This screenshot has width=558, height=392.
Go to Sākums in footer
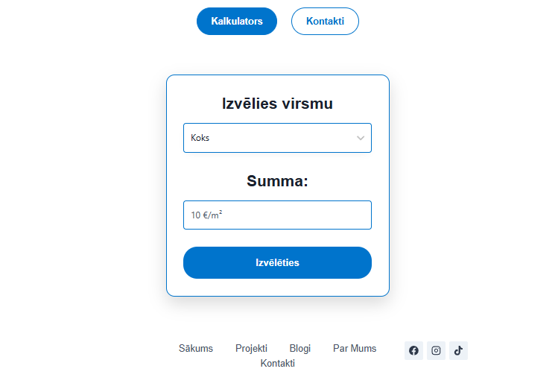(196, 348)
